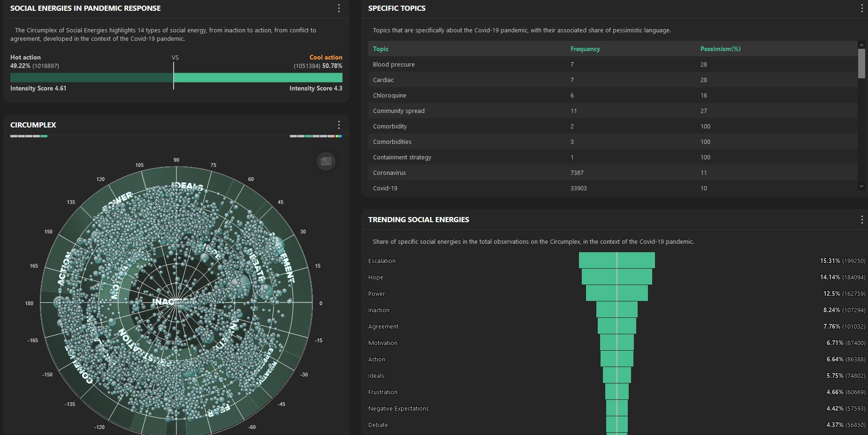This screenshot has height=435, width=868.
Task: Toggle first gray segment in left Circumplex selector
Action: (x=14, y=136)
